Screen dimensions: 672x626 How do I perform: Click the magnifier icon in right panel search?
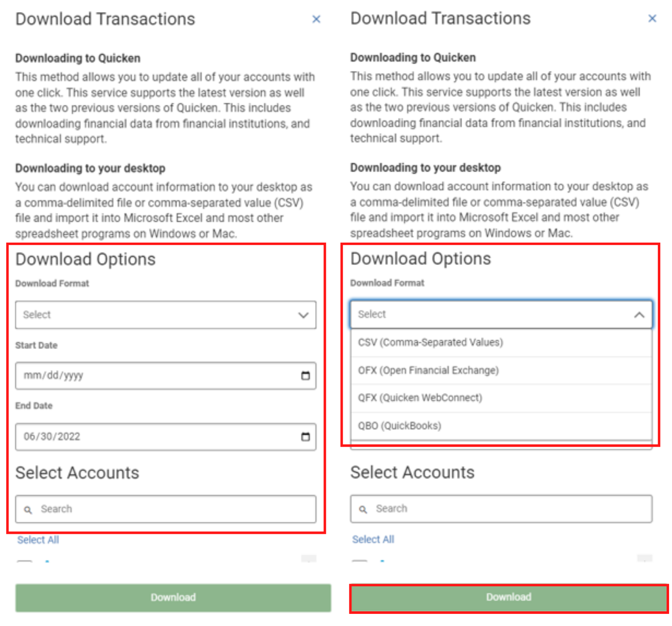click(363, 509)
